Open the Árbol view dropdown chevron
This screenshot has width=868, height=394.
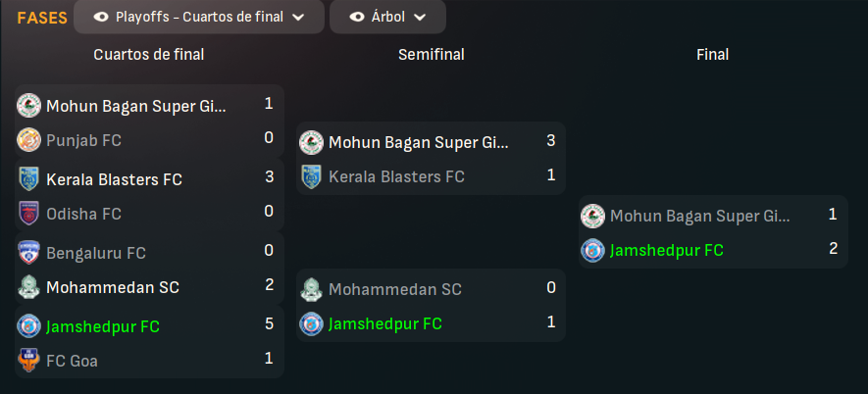click(x=420, y=18)
